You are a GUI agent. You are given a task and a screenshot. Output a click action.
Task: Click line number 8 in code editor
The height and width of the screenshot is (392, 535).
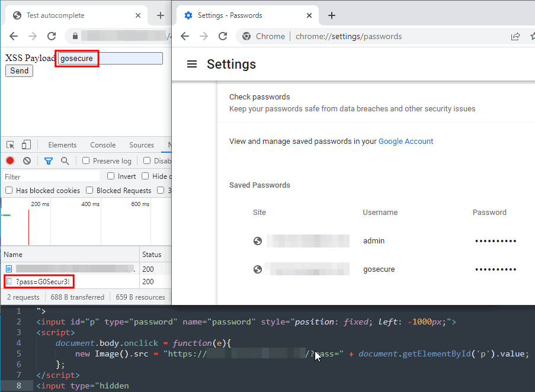pyautogui.click(x=18, y=385)
